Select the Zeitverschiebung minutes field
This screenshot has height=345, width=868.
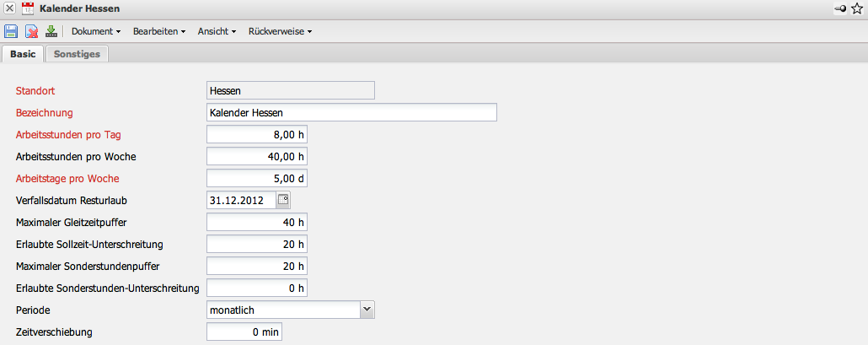coord(244,332)
